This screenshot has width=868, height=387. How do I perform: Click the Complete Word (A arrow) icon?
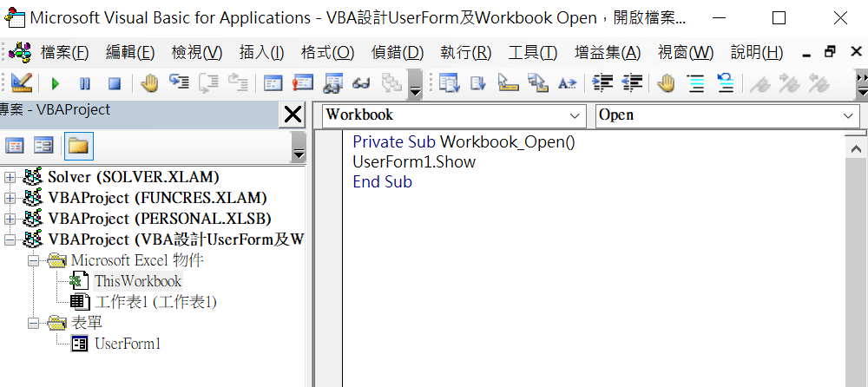(x=568, y=83)
